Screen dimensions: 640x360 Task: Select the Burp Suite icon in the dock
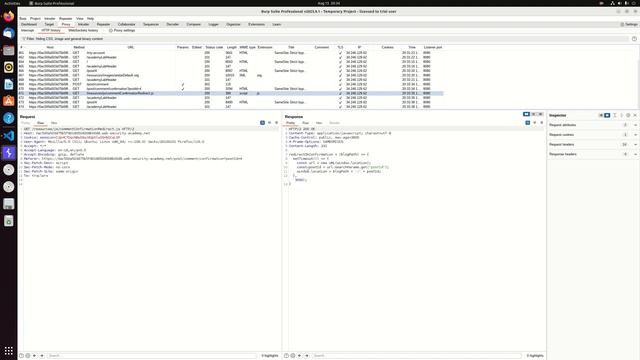click(x=9, y=153)
